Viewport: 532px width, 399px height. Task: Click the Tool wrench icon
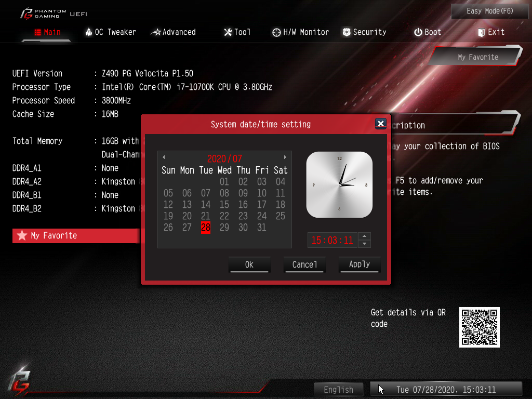(x=228, y=32)
